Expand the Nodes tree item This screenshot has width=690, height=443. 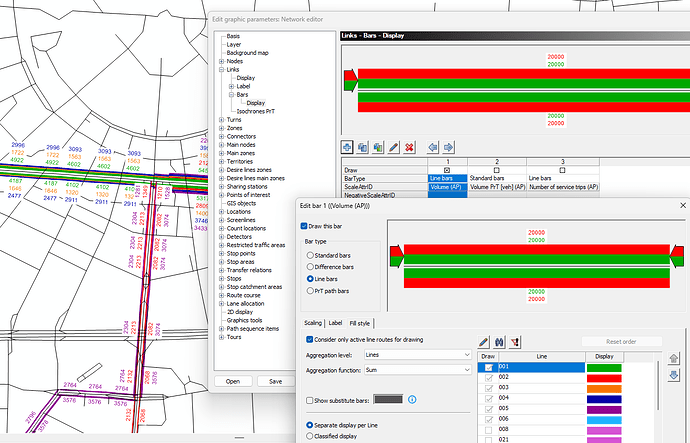coord(221,61)
